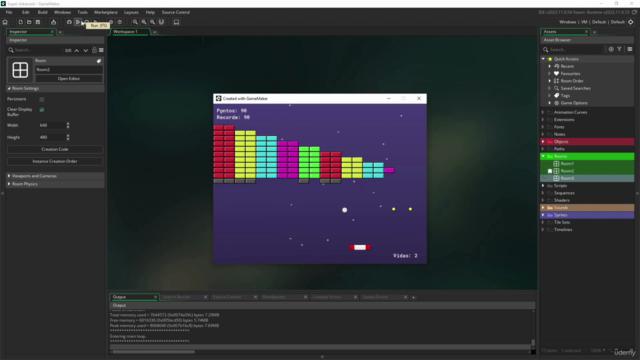Click the Favourites heart icon
Image resolution: width=640 pixels, height=360 pixels.
(x=556, y=73)
